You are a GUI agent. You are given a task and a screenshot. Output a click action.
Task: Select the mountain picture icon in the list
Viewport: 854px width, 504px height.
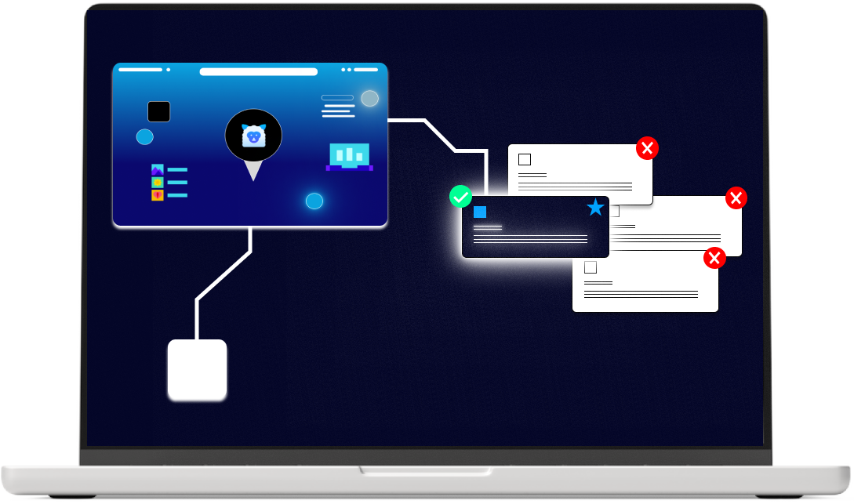[x=157, y=169]
